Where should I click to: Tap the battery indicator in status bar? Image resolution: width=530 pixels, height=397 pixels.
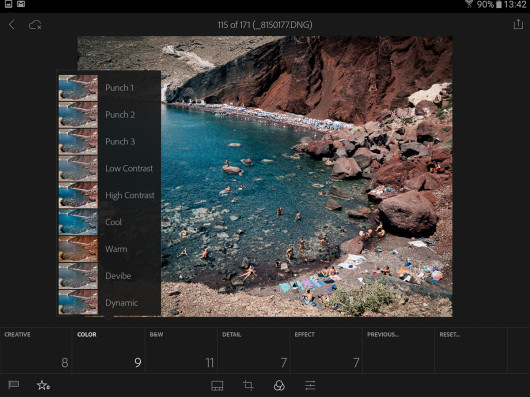pyautogui.click(x=499, y=4)
